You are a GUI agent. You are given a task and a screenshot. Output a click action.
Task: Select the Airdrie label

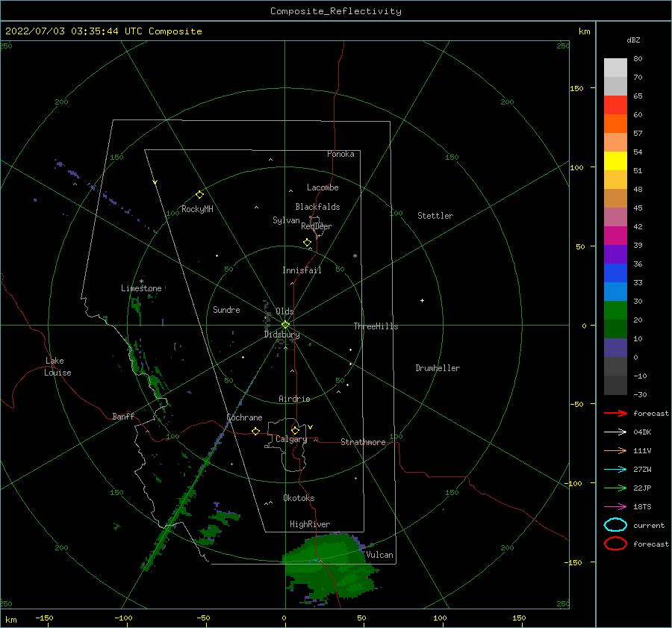294,399
